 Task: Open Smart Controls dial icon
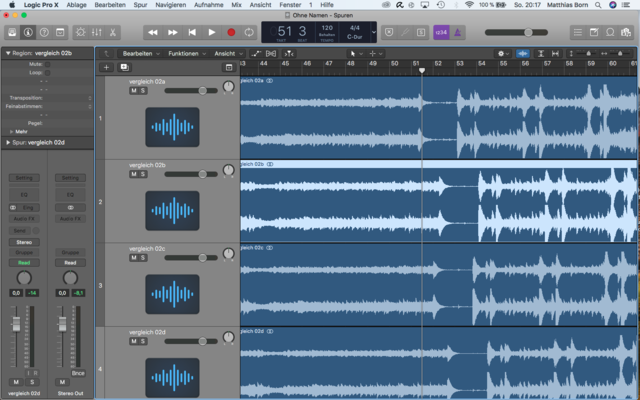pyautogui.click(x=81, y=33)
